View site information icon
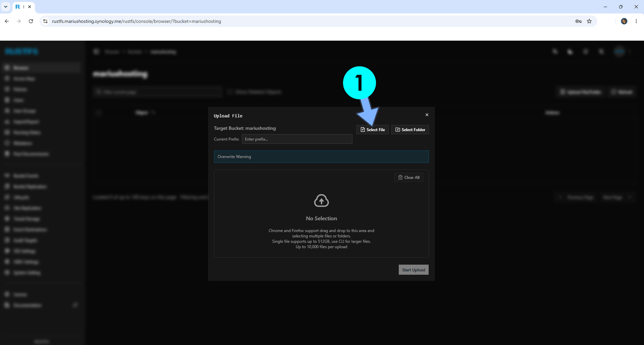644x345 pixels. click(45, 21)
